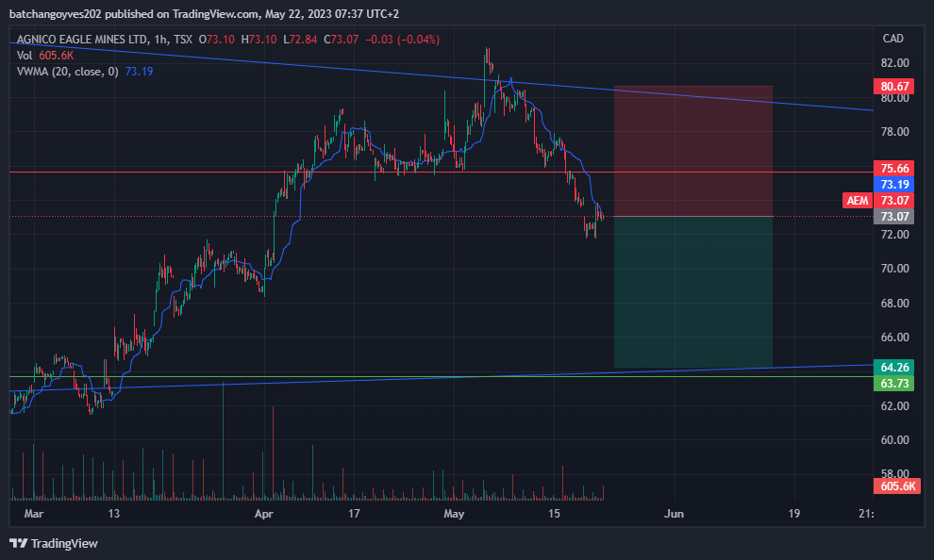Viewport: 934px width, 560px height.
Task: Click the H73.10 high value in header
Action: click(x=259, y=40)
